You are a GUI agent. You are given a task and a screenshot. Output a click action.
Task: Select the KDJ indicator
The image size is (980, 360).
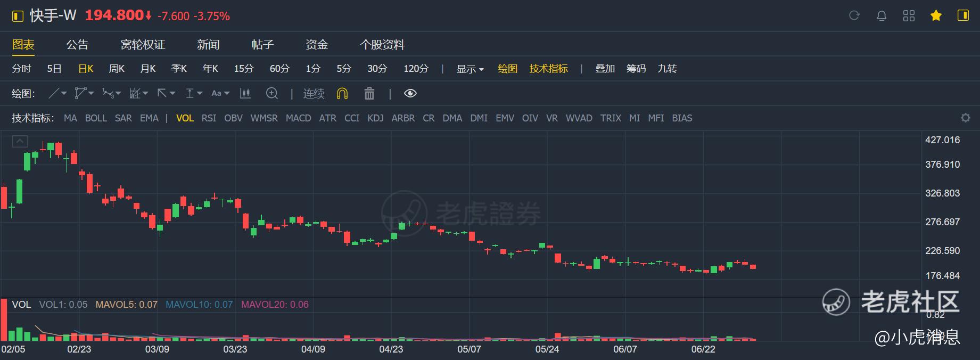pyautogui.click(x=375, y=118)
